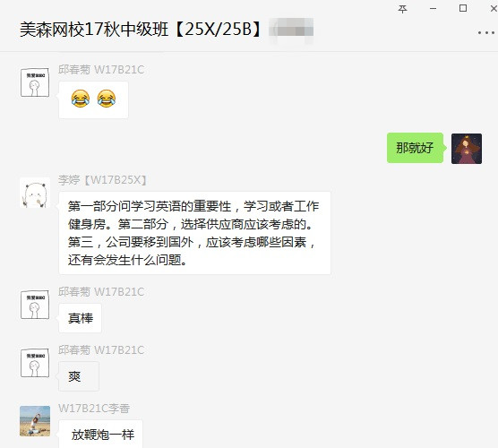
Task: Click the 真棒 message bubble
Action: [x=80, y=318]
